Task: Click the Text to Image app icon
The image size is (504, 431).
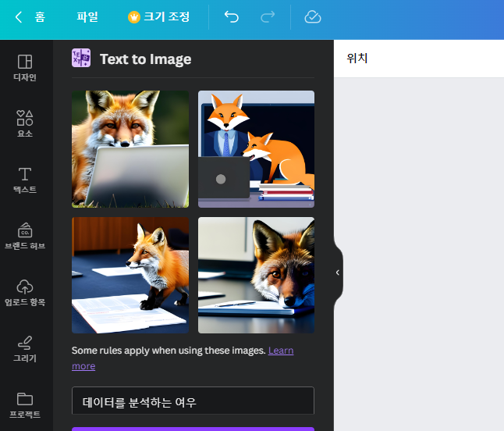Action: coord(81,58)
